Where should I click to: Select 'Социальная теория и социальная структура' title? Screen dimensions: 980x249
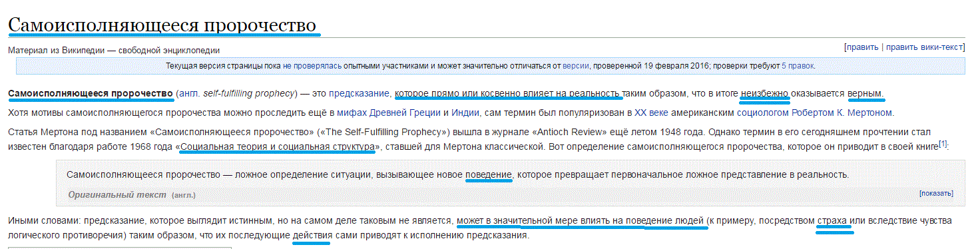(x=278, y=146)
